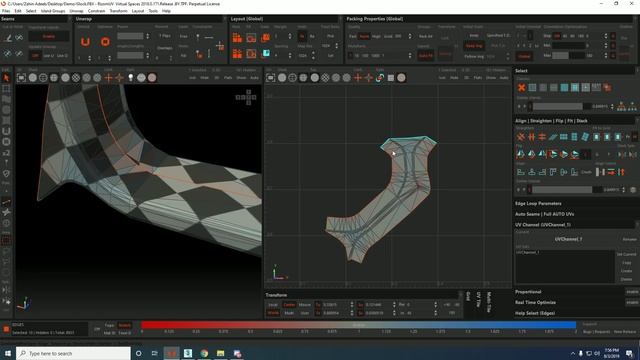Click the red-blue stretch distortion bar
Screen dimensions: 640x360
coord(358,325)
